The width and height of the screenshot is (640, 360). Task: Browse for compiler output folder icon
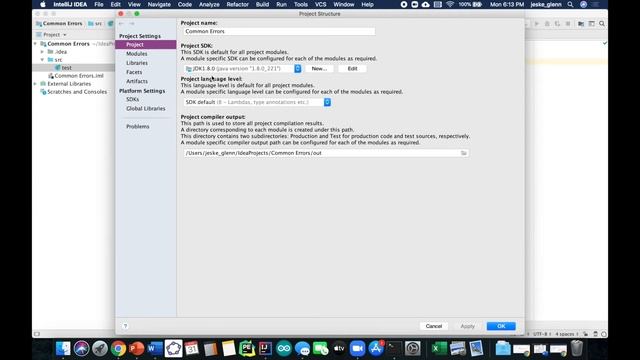464,153
